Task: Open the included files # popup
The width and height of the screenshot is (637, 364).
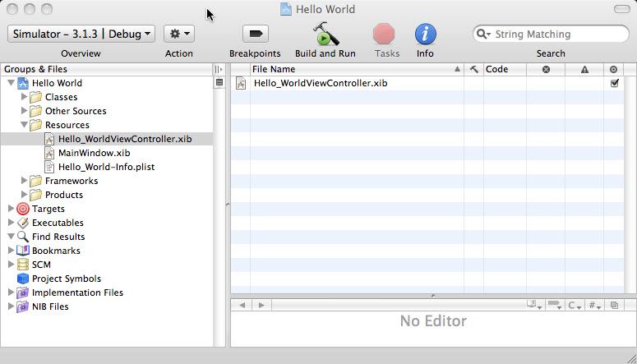Action: 595,305
